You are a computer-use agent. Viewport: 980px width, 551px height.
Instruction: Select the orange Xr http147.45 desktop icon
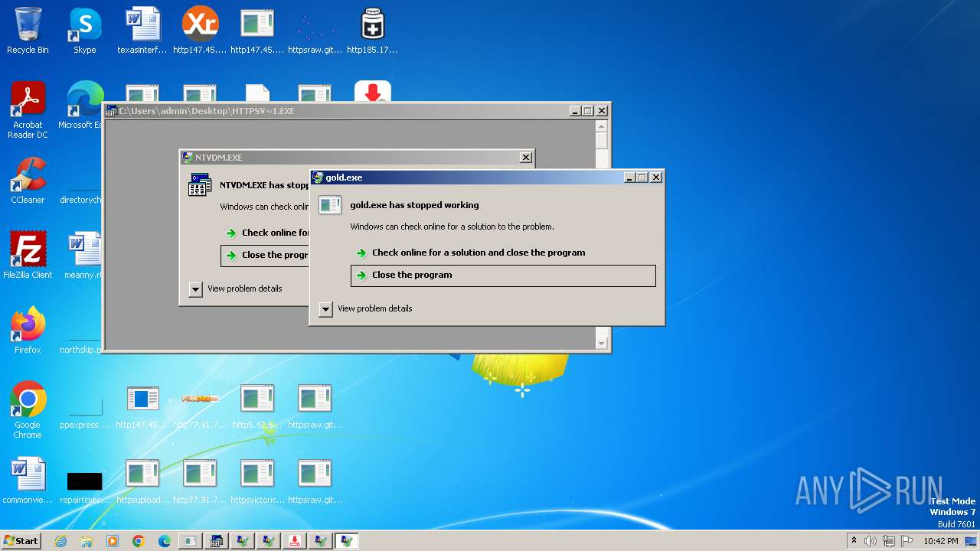pos(200,31)
